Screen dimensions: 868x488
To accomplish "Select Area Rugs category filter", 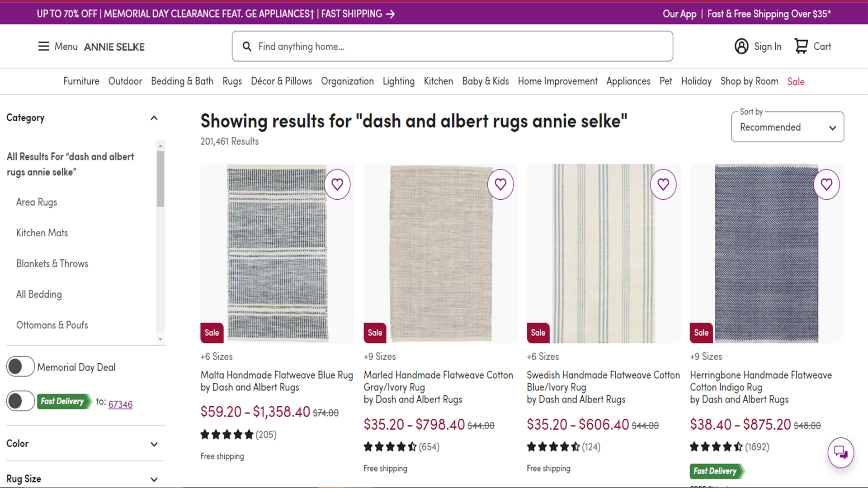I will point(37,202).
